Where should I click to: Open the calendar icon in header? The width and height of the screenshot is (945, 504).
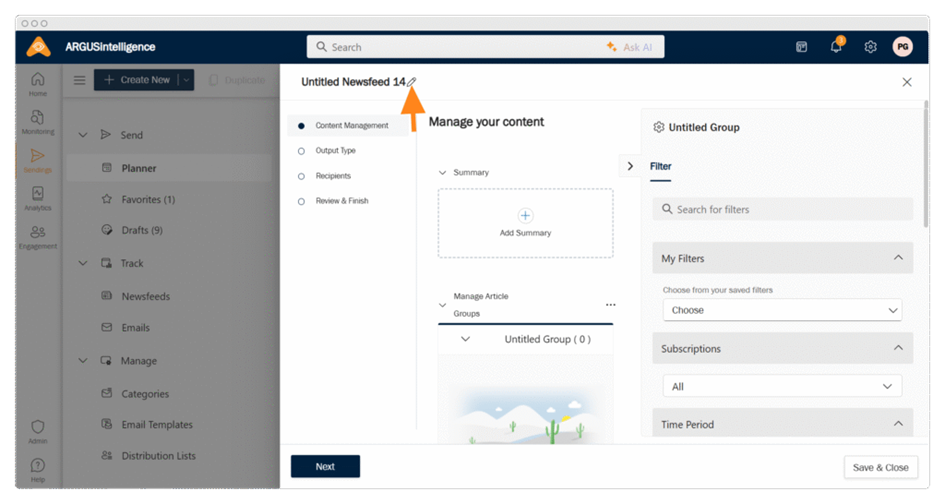click(801, 47)
